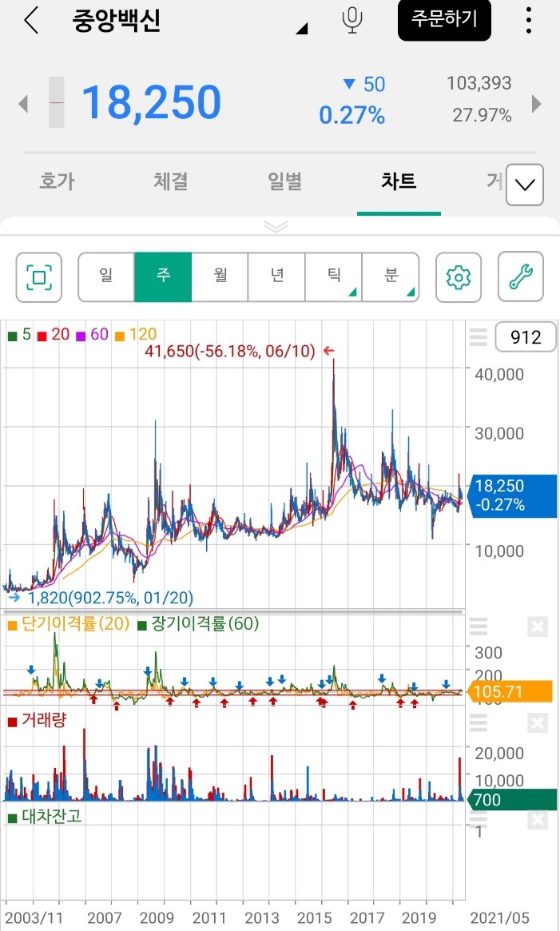Tap the 60 moving average legend

point(92,335)
